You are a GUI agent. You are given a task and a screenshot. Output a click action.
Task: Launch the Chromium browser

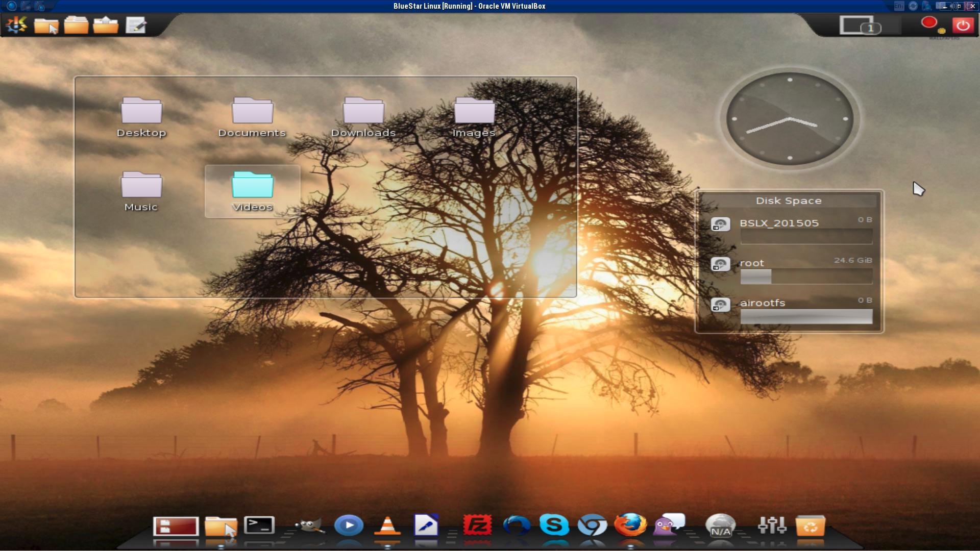(592, 525)
